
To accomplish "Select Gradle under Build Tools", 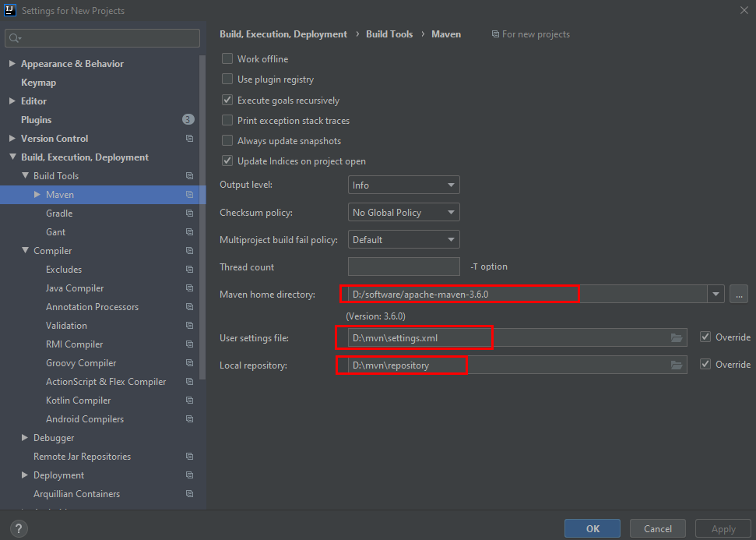I will point(59,214).
